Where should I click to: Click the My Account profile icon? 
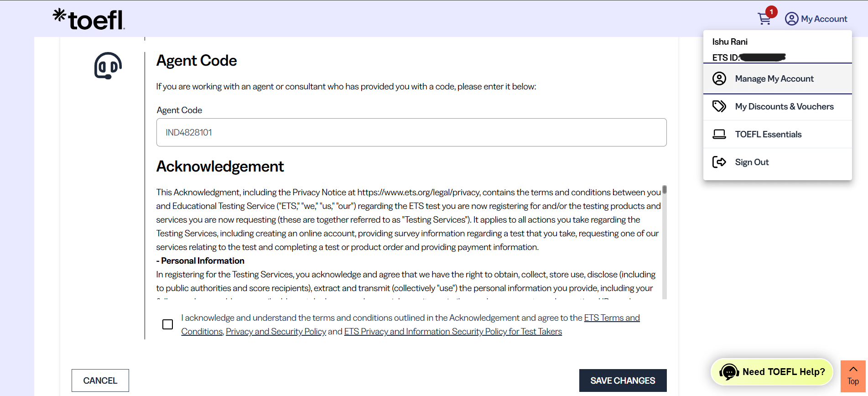tap(792, 18)
